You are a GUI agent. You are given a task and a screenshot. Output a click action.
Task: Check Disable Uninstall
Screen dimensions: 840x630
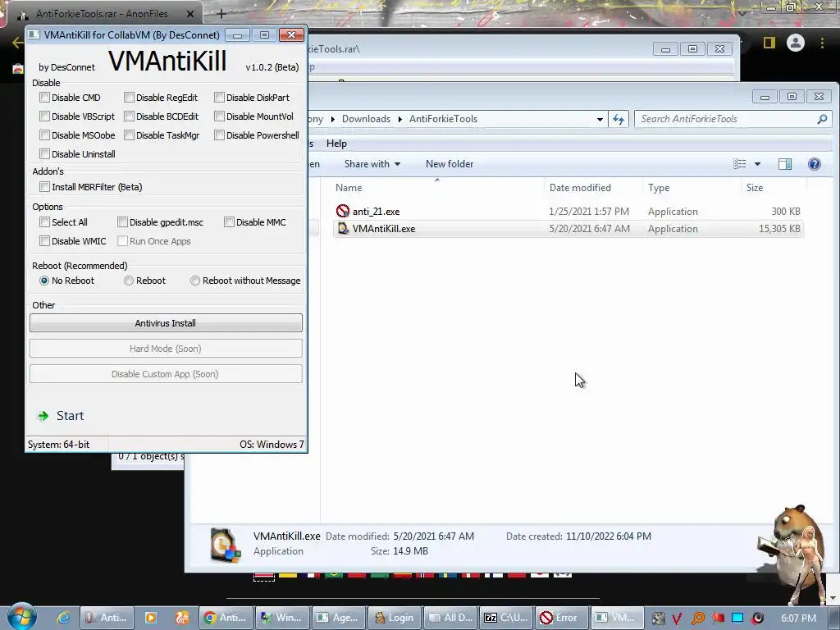point(45,154)
